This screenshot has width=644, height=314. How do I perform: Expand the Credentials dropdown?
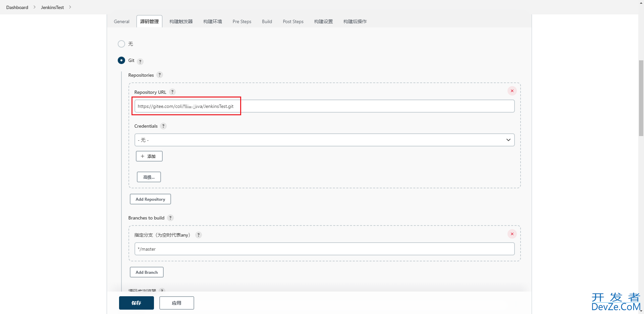tap(324, 140)
